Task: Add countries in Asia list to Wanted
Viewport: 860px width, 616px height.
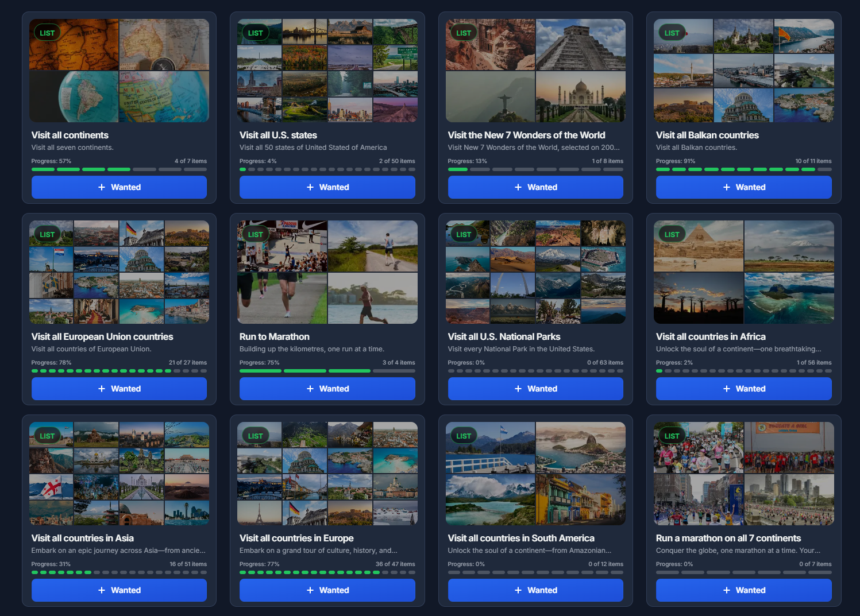Action: [x=119, y=590]
